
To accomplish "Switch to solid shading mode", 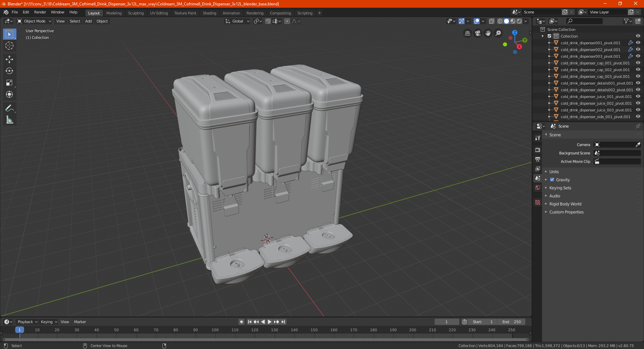I will point(506,21).
